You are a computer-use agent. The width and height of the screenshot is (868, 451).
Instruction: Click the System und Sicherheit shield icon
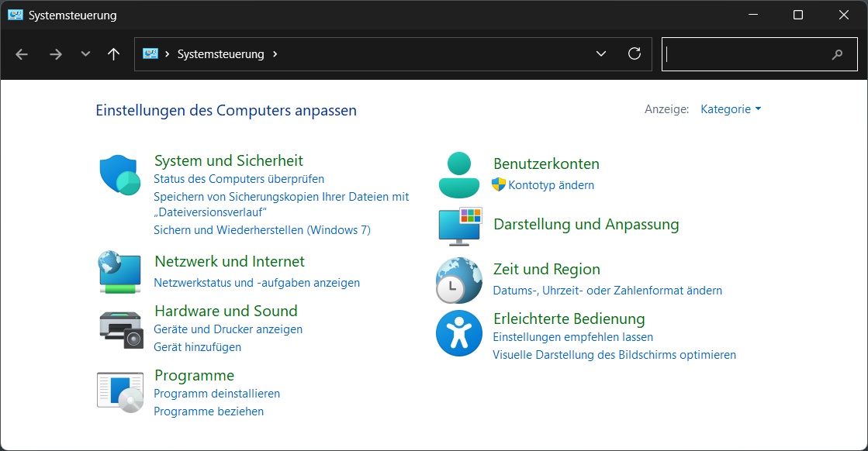pos(119,174)
